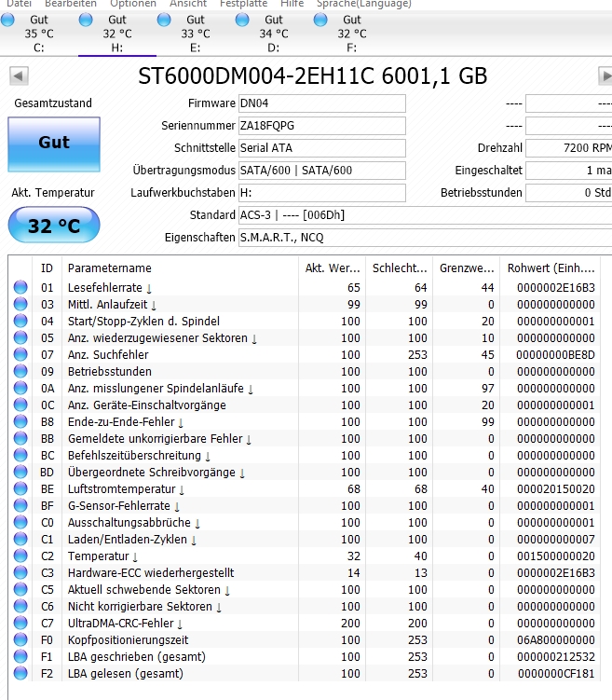Select raw value 06A800000000

[x=556, y=640]
